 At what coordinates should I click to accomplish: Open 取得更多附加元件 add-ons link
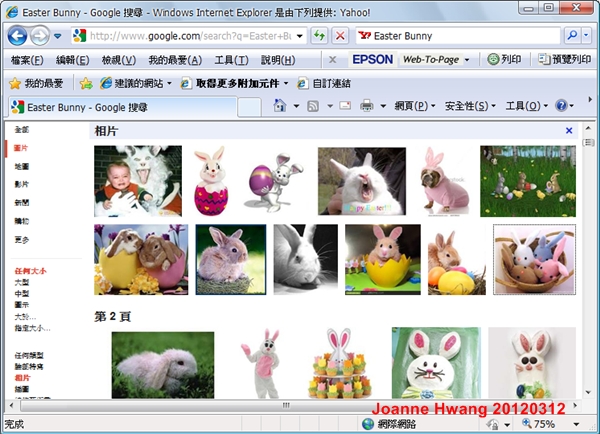[x=235, y=83]
